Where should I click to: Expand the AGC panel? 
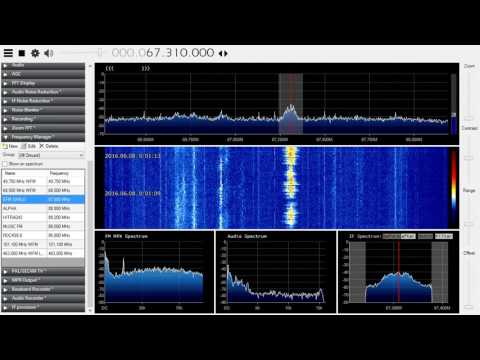[43, 74]
